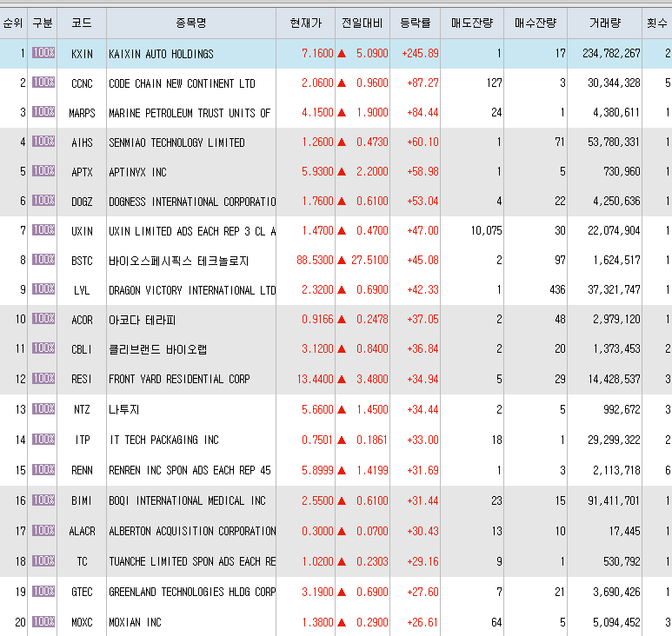
Task: Click the BSTC ticker code
Action: [82, 261]
